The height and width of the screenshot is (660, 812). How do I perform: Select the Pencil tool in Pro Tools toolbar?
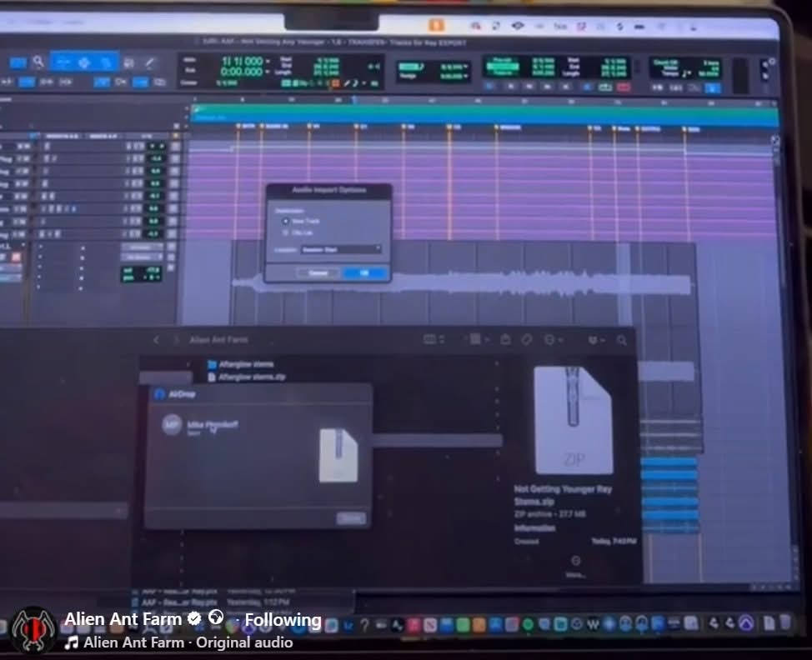click(149, 62)
